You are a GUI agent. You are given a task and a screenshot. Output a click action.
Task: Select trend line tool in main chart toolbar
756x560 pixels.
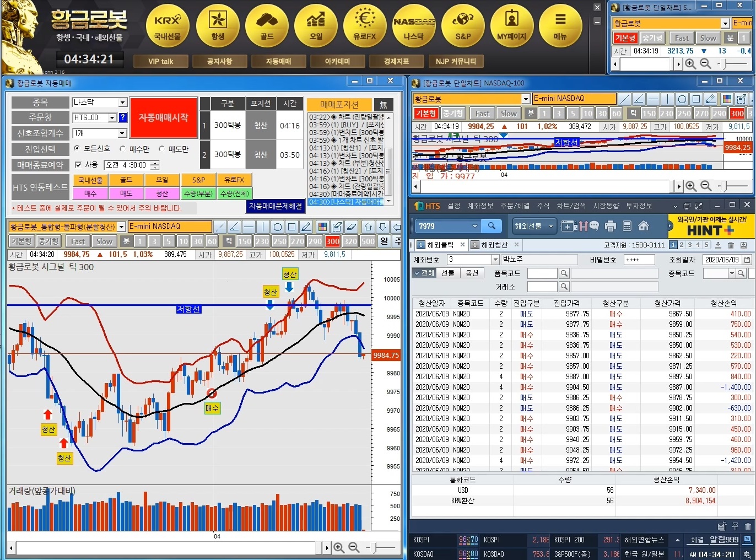click(220, 227)
